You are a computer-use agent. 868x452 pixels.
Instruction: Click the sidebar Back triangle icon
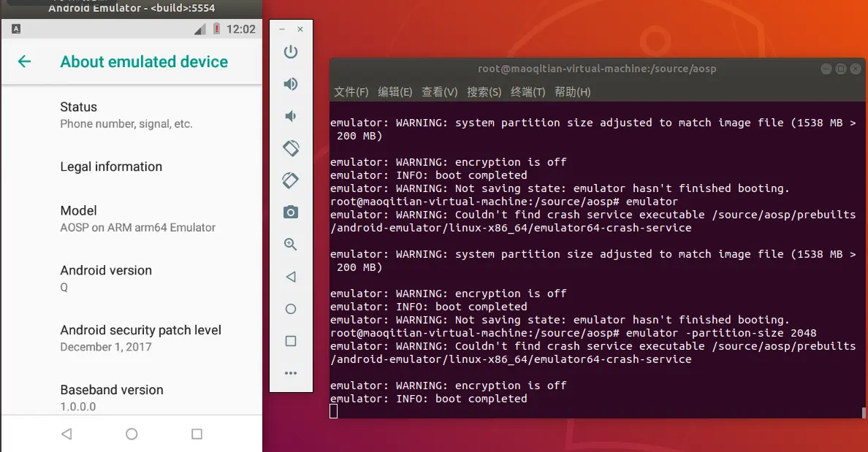291,277
